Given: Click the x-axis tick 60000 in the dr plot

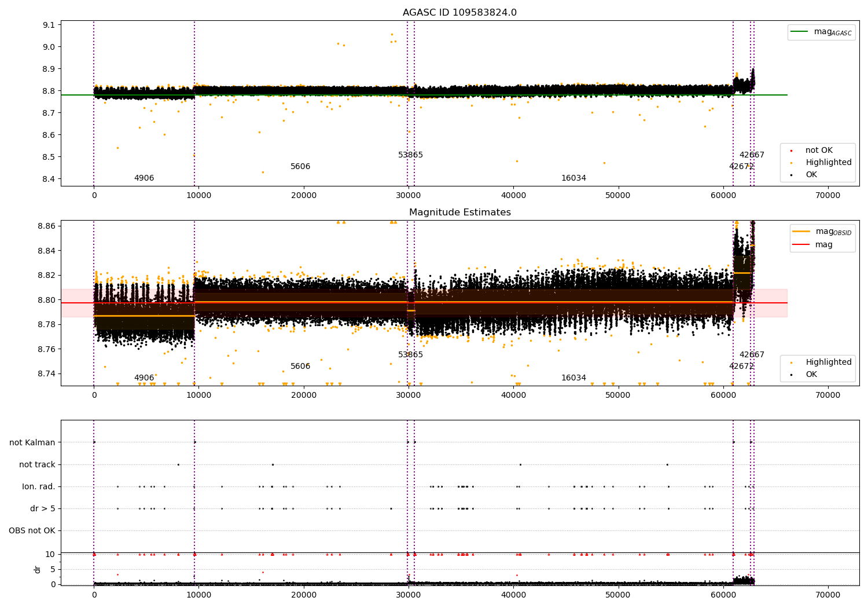Looking at the screenshot, I should coord(723,595).
